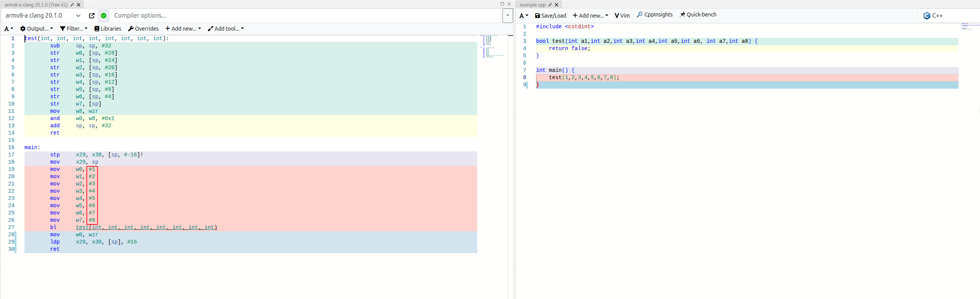This screenshot has height=299, width=980.
Task: Select the armv8-a clang 20.1.0 tab
Action: (36, 5)
